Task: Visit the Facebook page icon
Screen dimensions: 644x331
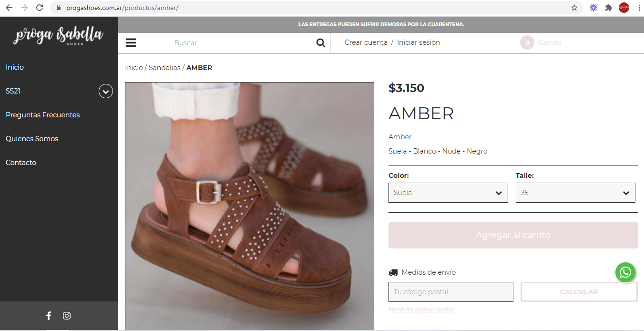Action: (49, 316)
